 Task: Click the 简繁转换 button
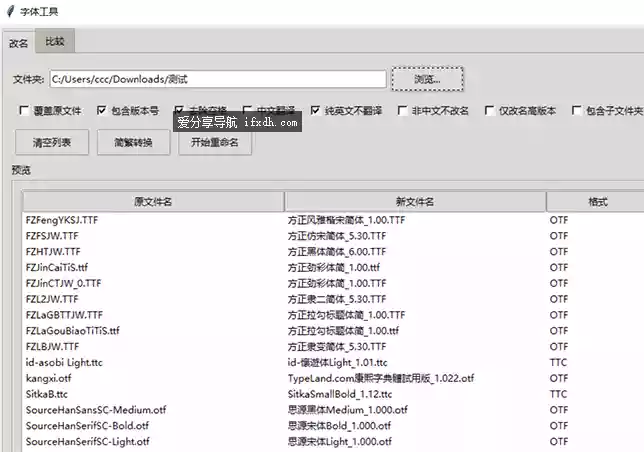[133, 142]
